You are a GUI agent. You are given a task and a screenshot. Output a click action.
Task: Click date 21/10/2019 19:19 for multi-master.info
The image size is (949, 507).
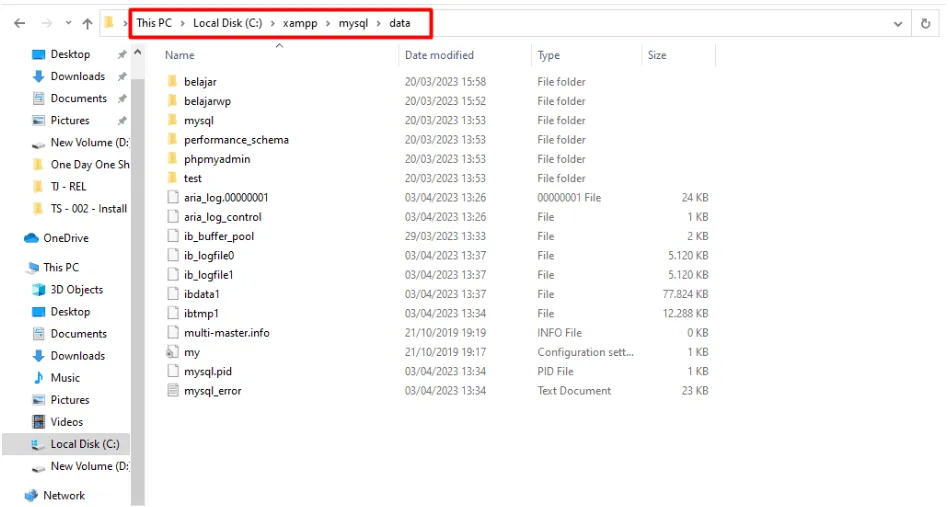(445, 333)
